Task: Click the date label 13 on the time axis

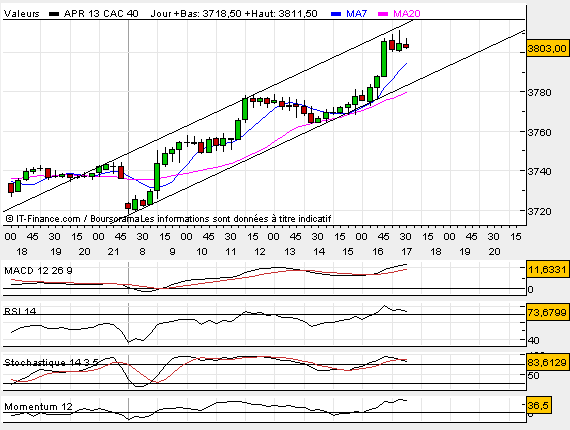Action: (290, 252)
